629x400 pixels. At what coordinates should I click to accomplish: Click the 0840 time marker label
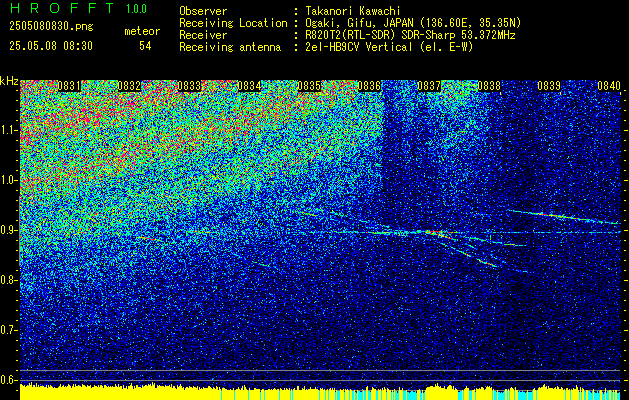pyautogui.click(x=609, y=86)
